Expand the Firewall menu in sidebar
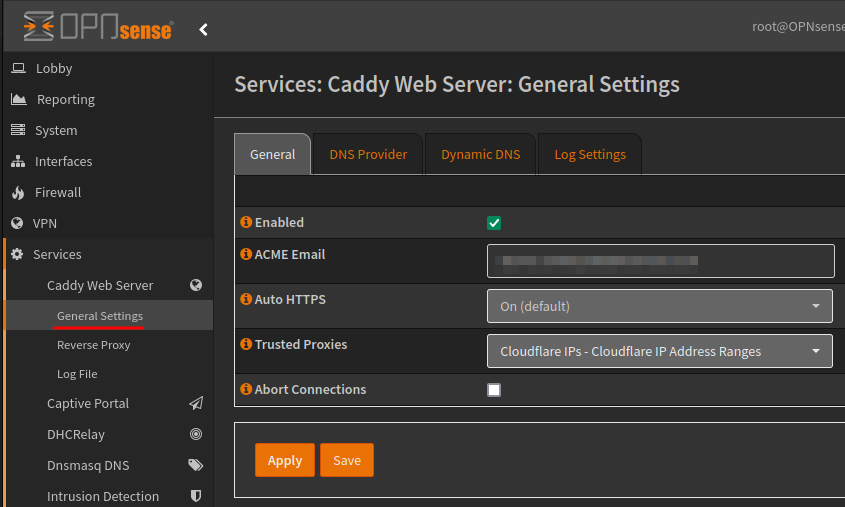Image resolution: width=845 pixels, height=507 pixels. point(58,192)
